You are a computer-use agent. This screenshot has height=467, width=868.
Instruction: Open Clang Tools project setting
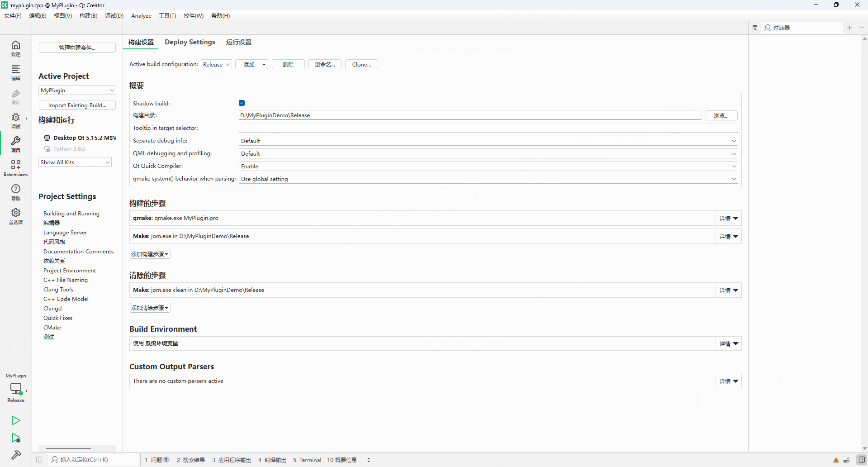58,290
